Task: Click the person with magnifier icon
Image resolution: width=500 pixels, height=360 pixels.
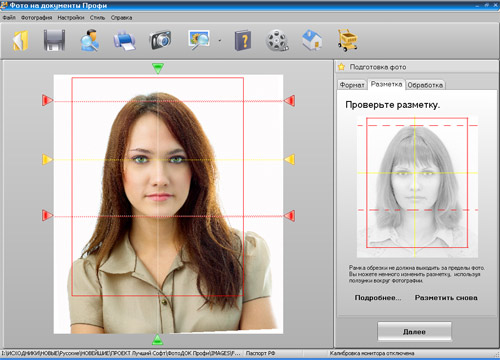Action: coord(89,41)
